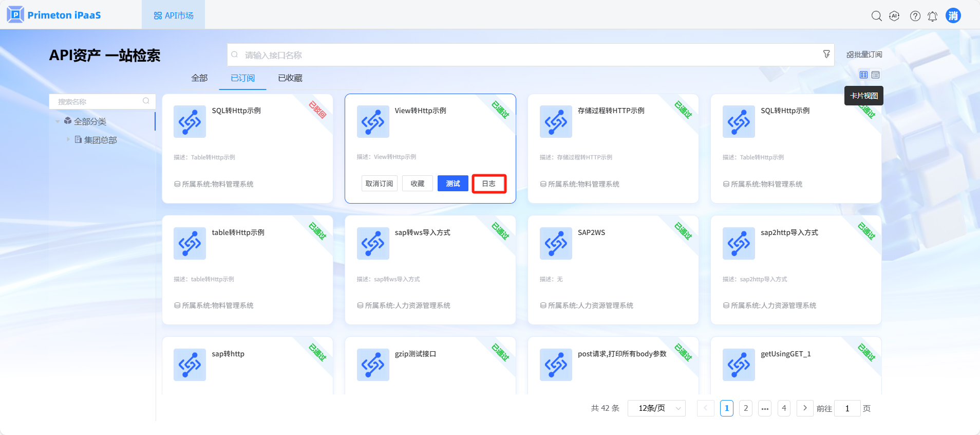Click the Primeton iPaaS logo
This screenshot has height=435, width=980.
point(54,15)
